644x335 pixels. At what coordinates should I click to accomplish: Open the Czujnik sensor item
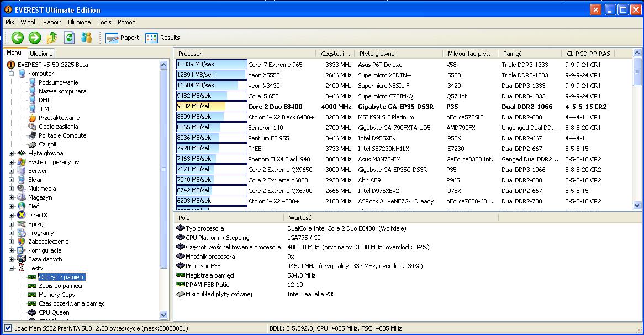(47, 144)
